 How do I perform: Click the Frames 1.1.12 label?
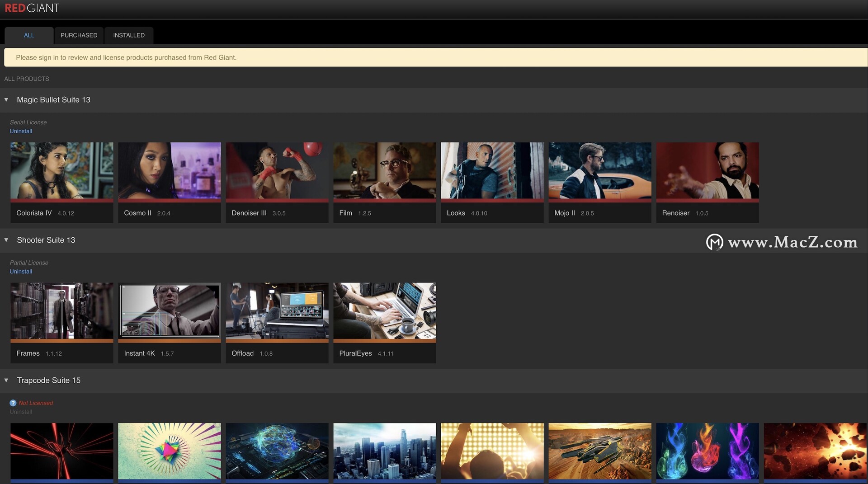pos(39,353)
